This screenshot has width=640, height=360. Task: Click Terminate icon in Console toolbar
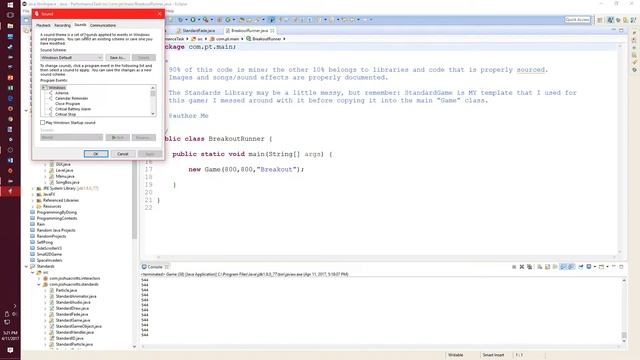click(x=514, y=267)
